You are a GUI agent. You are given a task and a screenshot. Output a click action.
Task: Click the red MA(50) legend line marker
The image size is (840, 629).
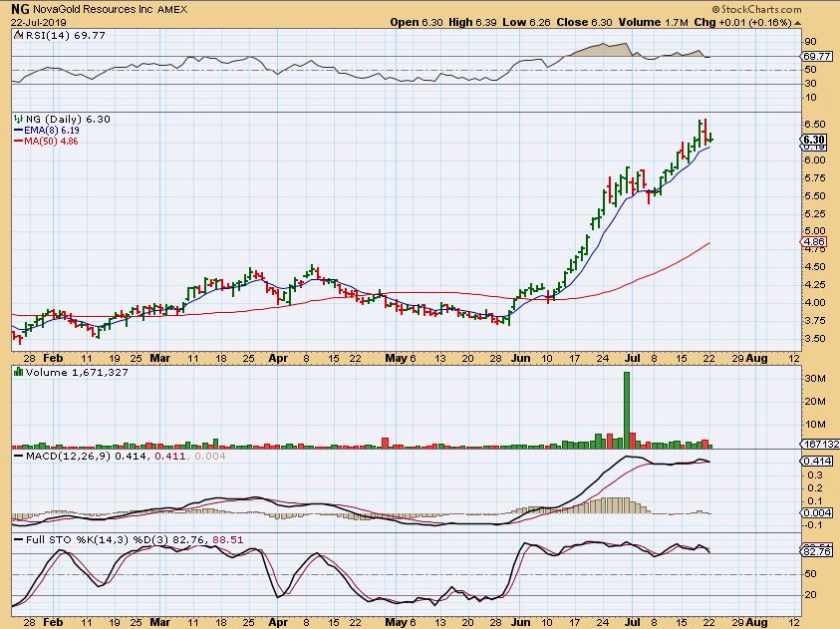(18, 142)
